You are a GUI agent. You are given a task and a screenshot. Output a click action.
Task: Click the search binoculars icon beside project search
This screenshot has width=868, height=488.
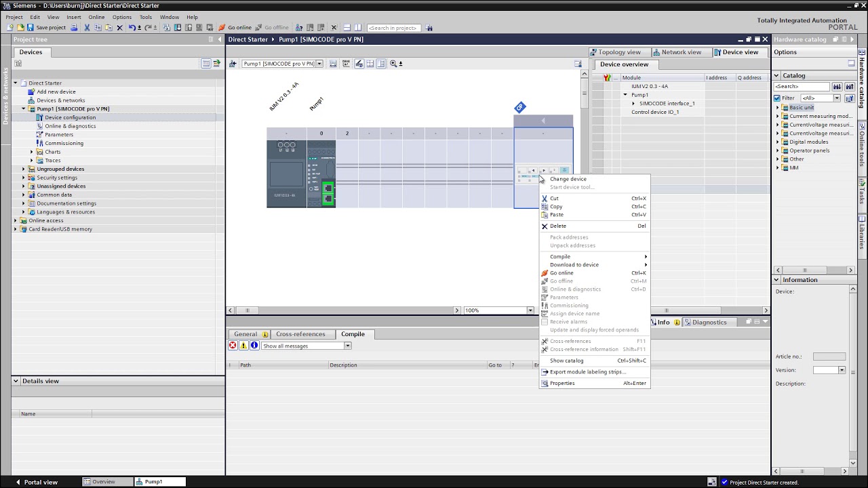[429, 28]
